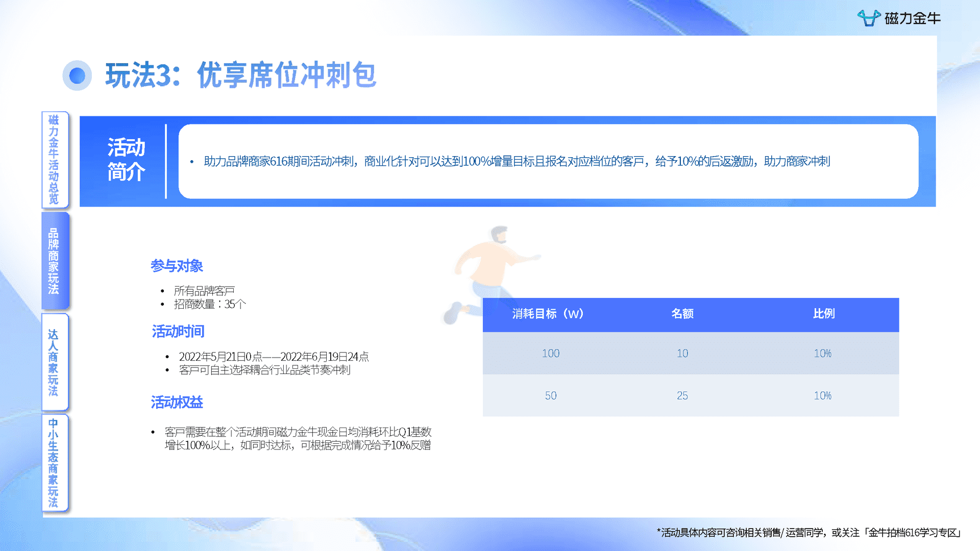Viewport: 980px width, 551px height.
Task: Click the 活动权益 heading
Action: click(177, 403)
